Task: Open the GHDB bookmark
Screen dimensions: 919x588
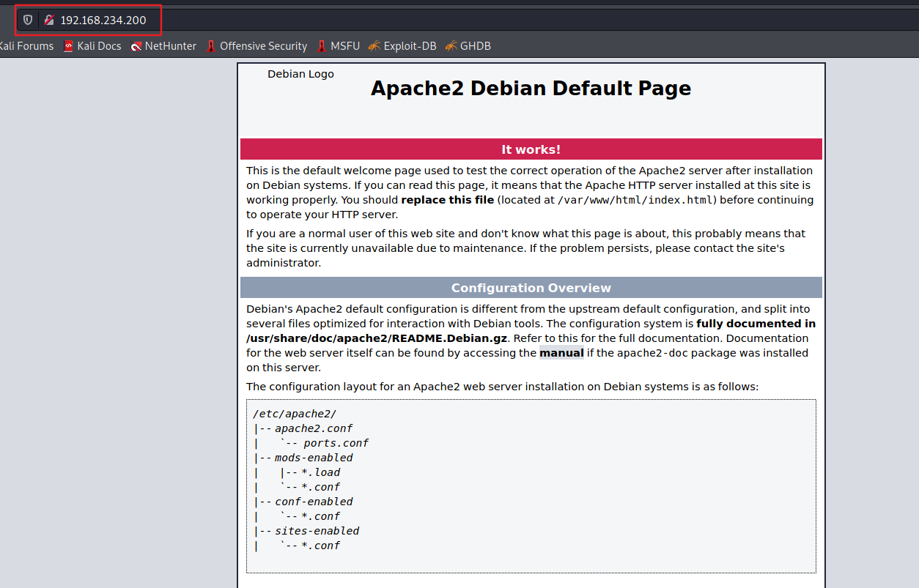Action: pyautogui.click(x=468, y=46)
